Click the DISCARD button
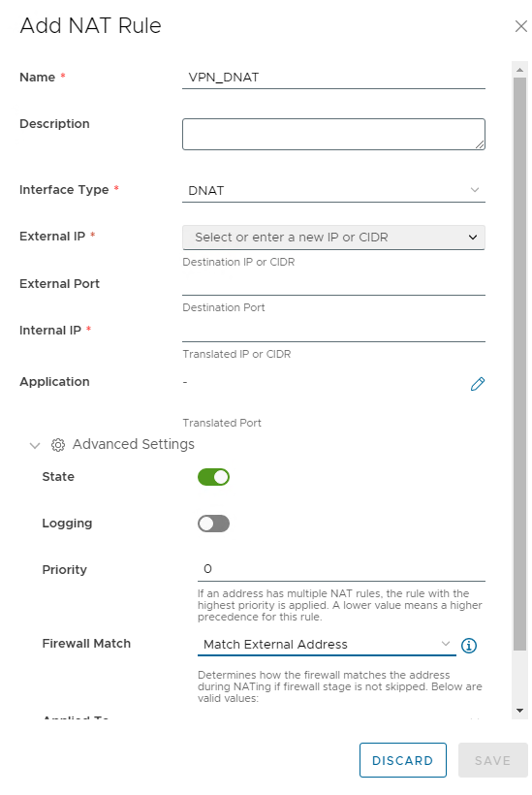532x795 pixels. click(x=403, y=760)
